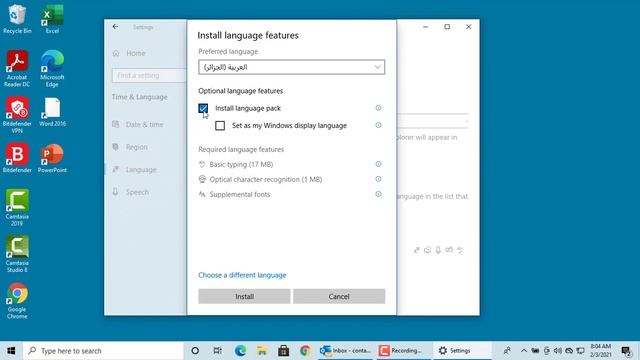Select Optical character recognition (1 MB) text
The image size is (640, 360).
coord(266,179)
